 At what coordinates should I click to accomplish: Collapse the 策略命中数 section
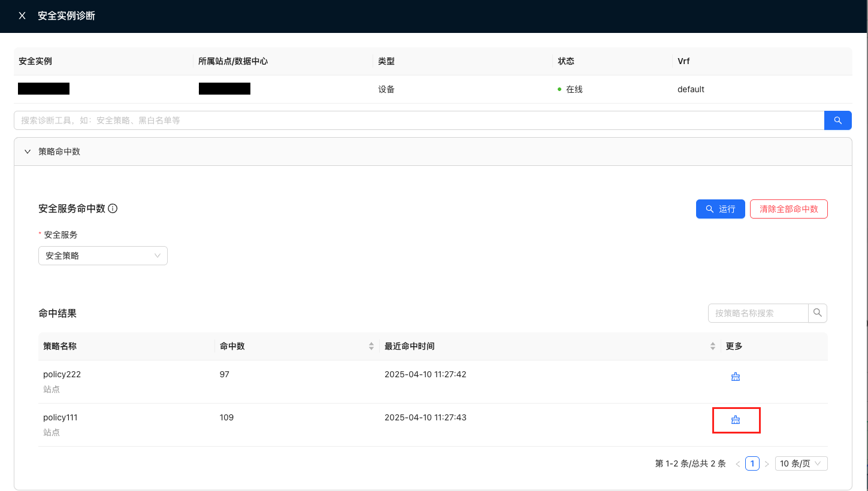pos(28,151)
